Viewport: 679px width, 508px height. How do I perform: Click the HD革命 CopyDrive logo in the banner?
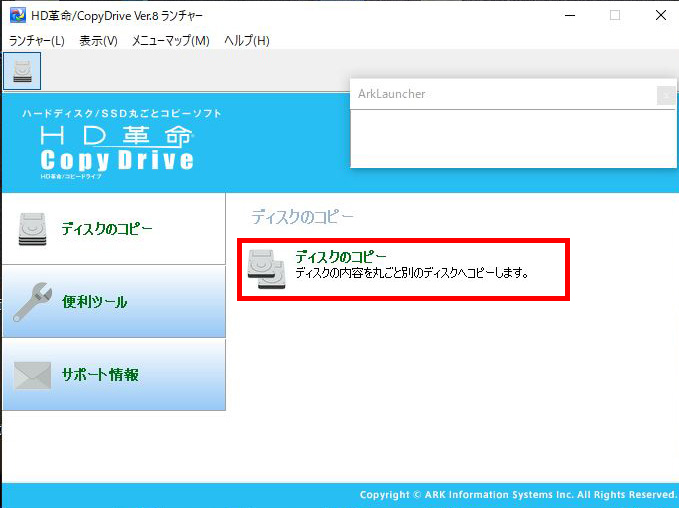[x=118, y=148]
